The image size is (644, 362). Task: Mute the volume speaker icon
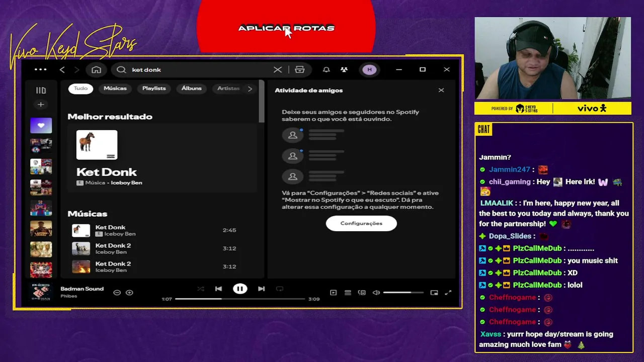(x=376, y=293)
